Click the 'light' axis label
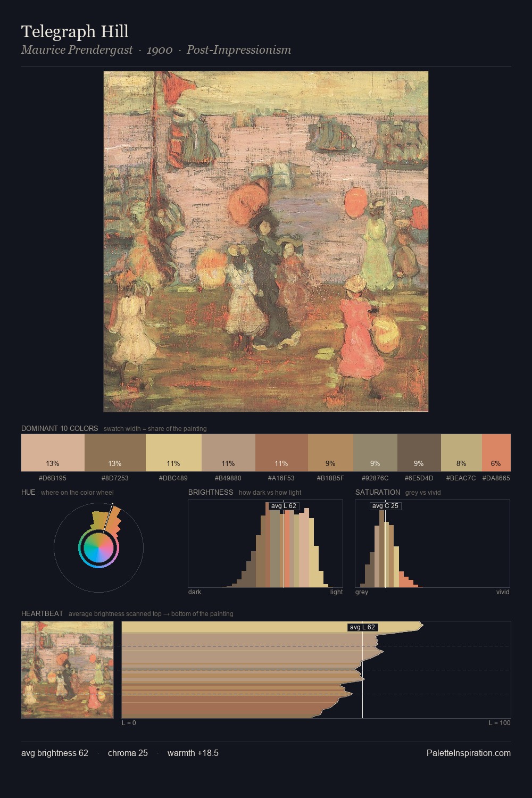This screenshot has width=532, height=798. point(337,592)
